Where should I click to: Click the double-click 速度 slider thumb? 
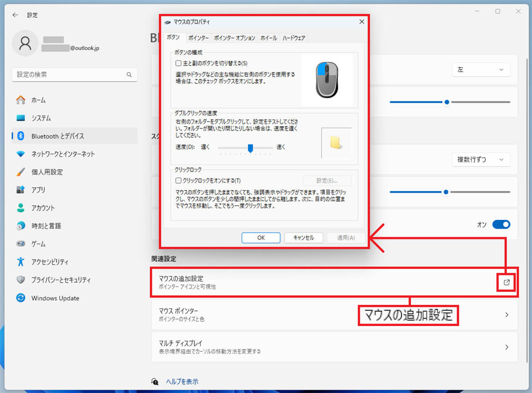pyautogui.click(x=250, y=148)
